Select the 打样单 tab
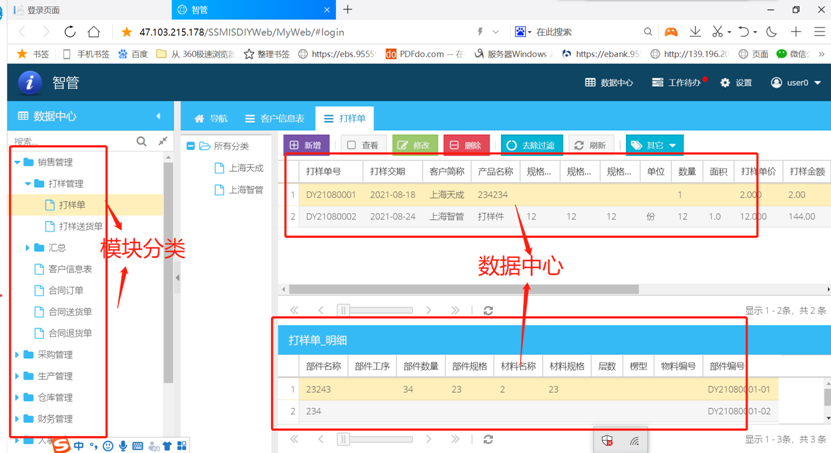Viewport: 831px width, 453px height. click(344, 119)
